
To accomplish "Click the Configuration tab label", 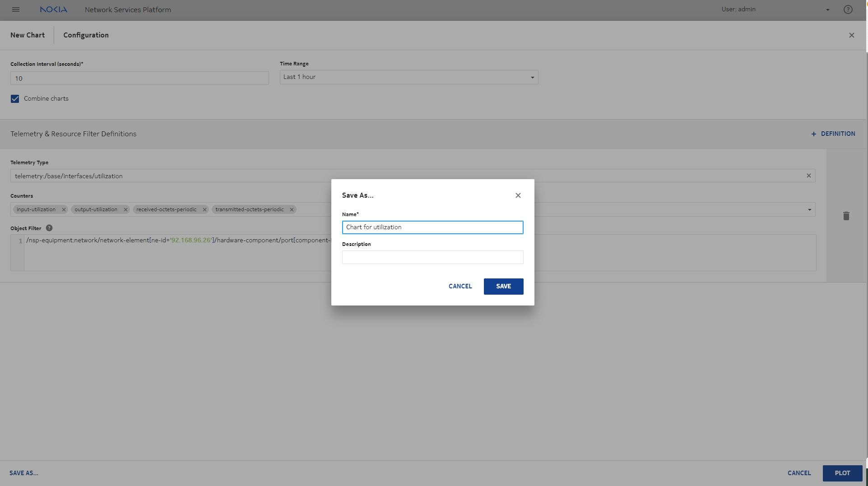I will coord(86,35).
